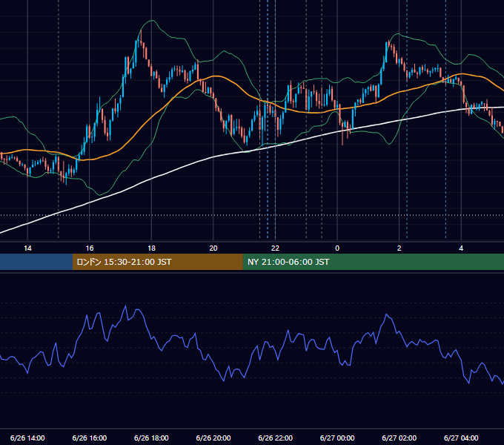This screenshot has width=504, height=445.
Task: Click the 20 hour label on chart axis
Action: click(x=213, y=248)
